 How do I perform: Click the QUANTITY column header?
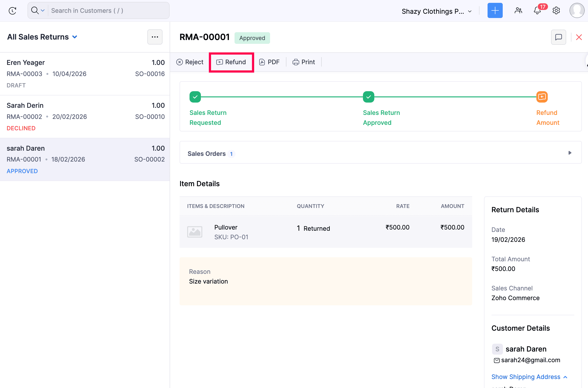(310, 206)
